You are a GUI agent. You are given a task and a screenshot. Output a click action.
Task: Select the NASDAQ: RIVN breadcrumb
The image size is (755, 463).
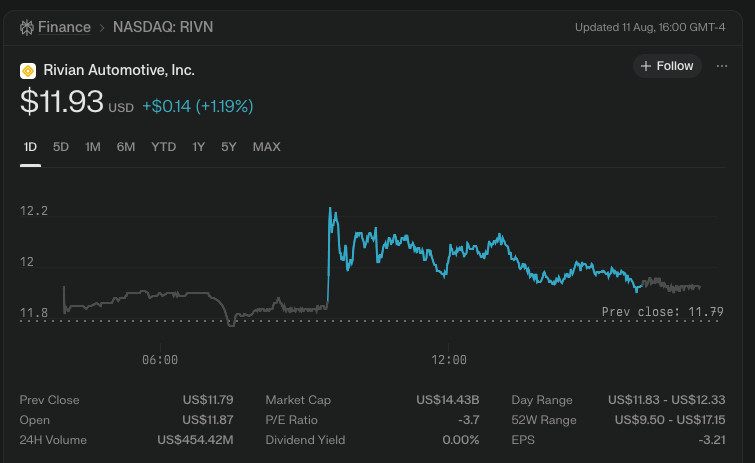click(x=163, y=27)
